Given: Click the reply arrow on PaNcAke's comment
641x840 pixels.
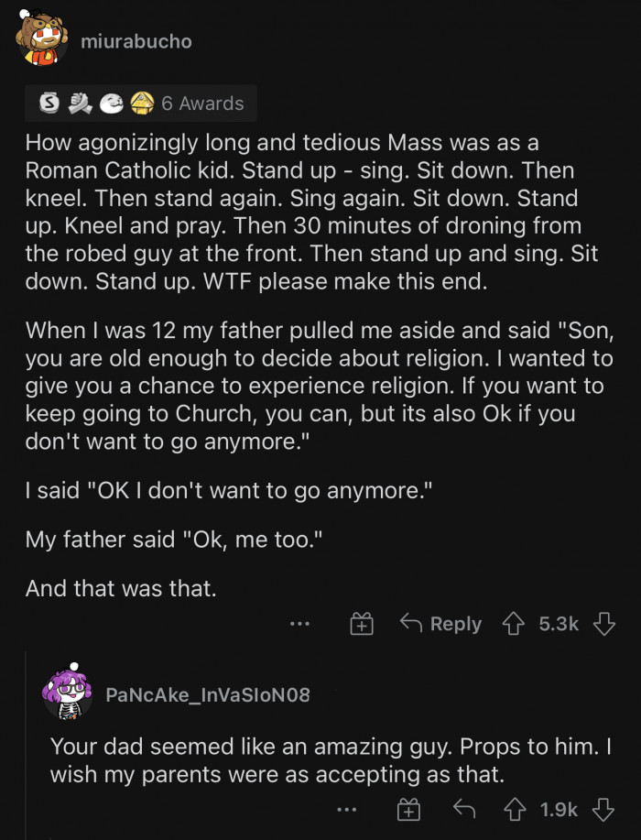Looking at the screenshot, I should point(466,809).
